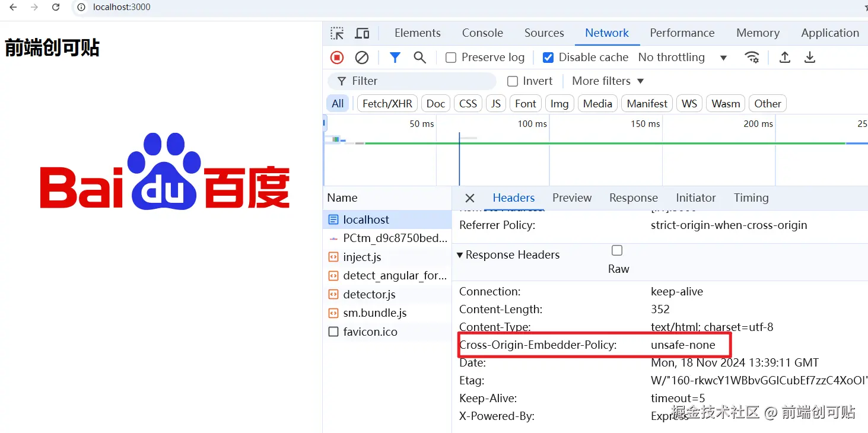Click the network Filter text field
868x433 pixels.
point(412,81)
